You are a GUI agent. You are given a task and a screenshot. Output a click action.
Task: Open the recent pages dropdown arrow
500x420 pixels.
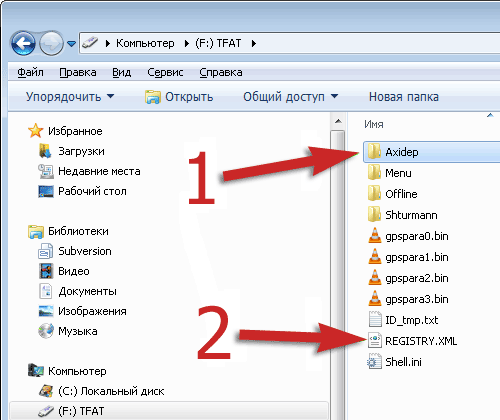(x=71, y=43)
